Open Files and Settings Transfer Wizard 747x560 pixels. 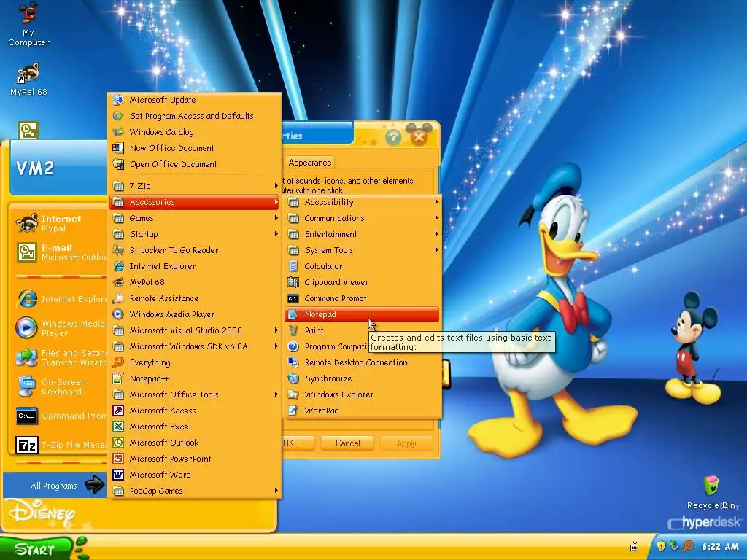click(x=60, y=357)
